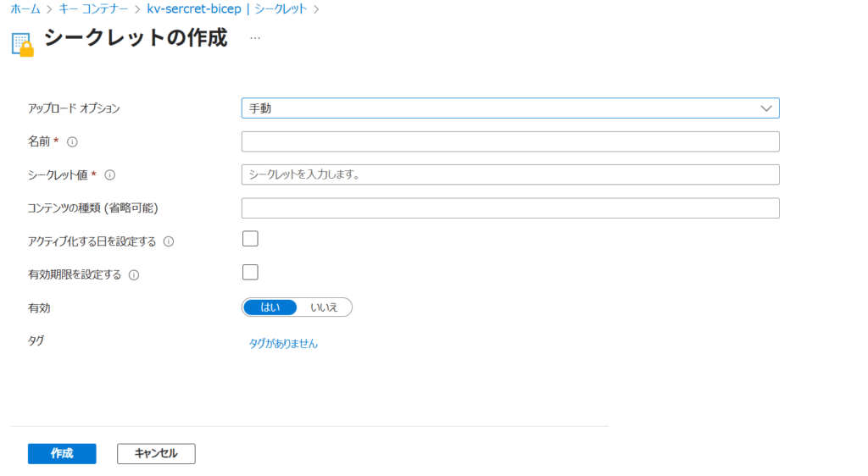Click タグがありません link

283,344
